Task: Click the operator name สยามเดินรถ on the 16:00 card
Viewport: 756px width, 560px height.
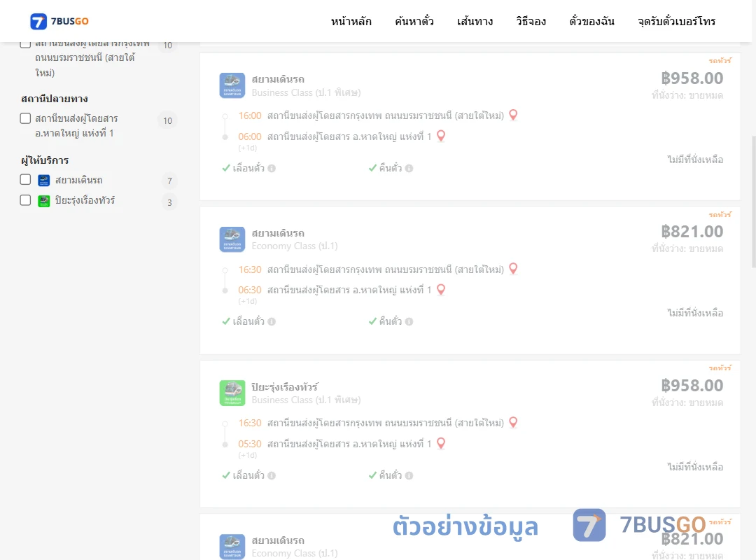Action: [278, 79]
